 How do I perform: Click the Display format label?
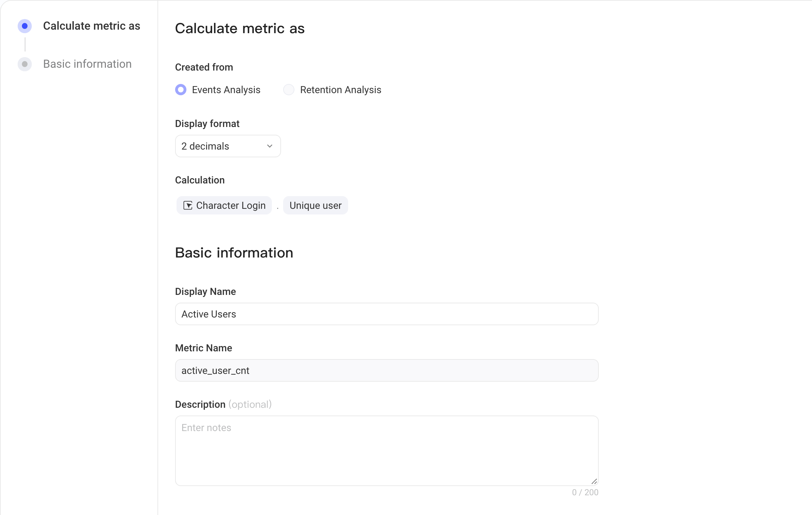pos(207,123)
